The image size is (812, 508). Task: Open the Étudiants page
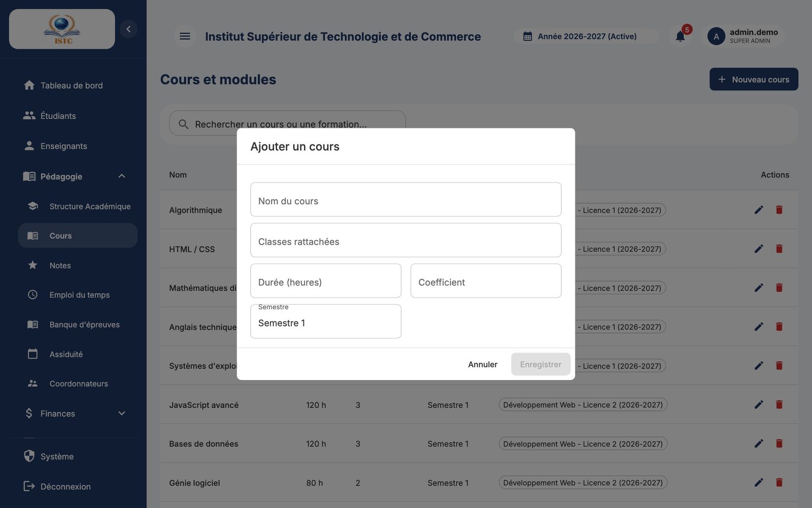78,116
